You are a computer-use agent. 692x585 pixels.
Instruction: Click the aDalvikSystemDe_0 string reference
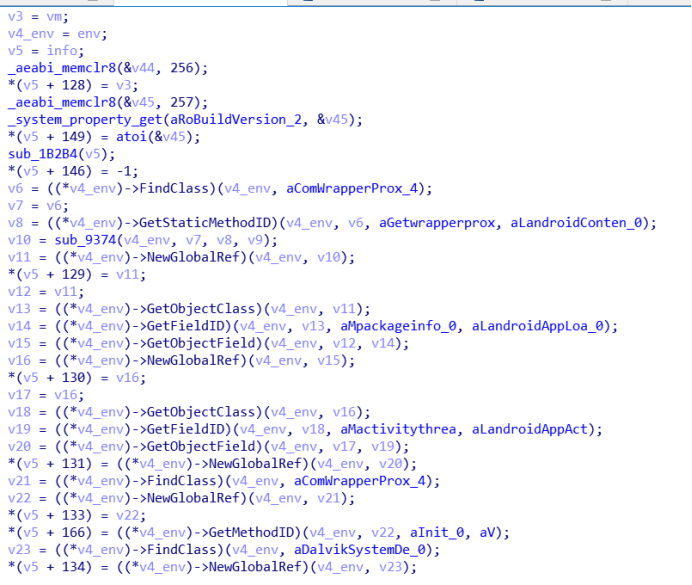360,550
